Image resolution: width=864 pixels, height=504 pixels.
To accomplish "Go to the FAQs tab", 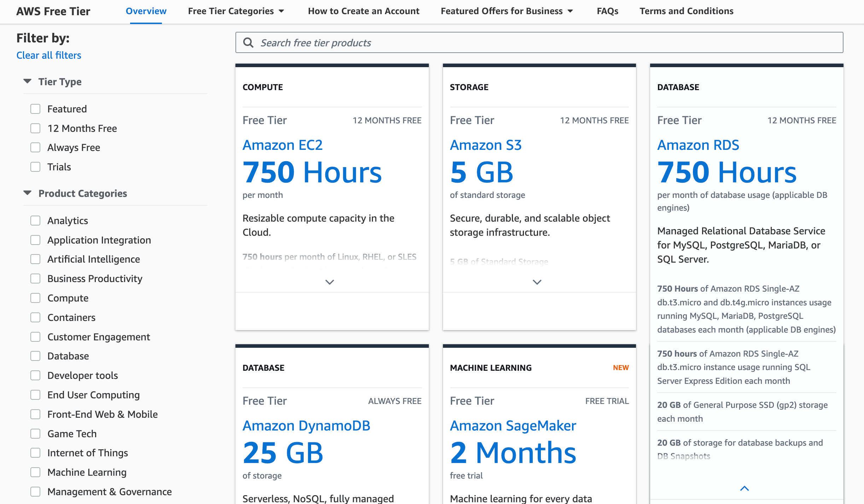I will [x=607, y=11].
